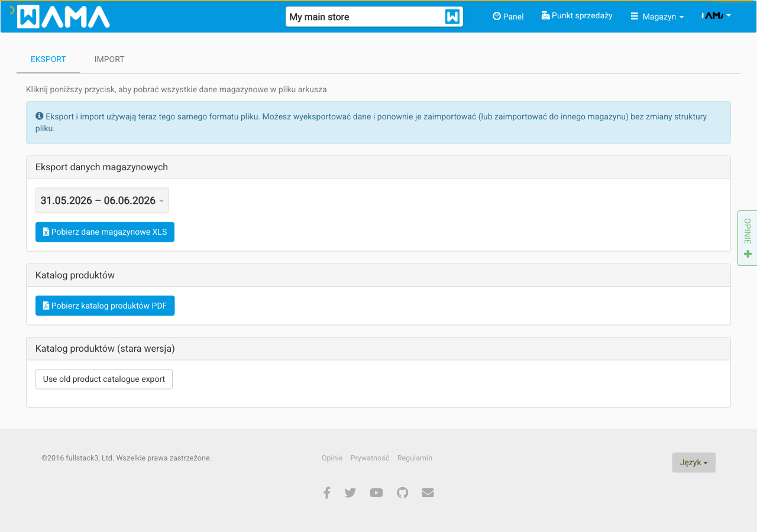
Task: Click the Twitter icon in footer
Action: point(350,492)
